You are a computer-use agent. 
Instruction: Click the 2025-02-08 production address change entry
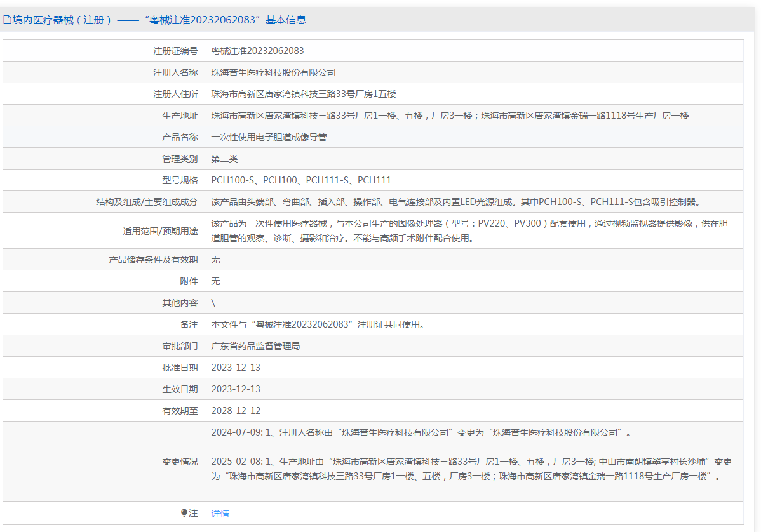pos(472,469)
